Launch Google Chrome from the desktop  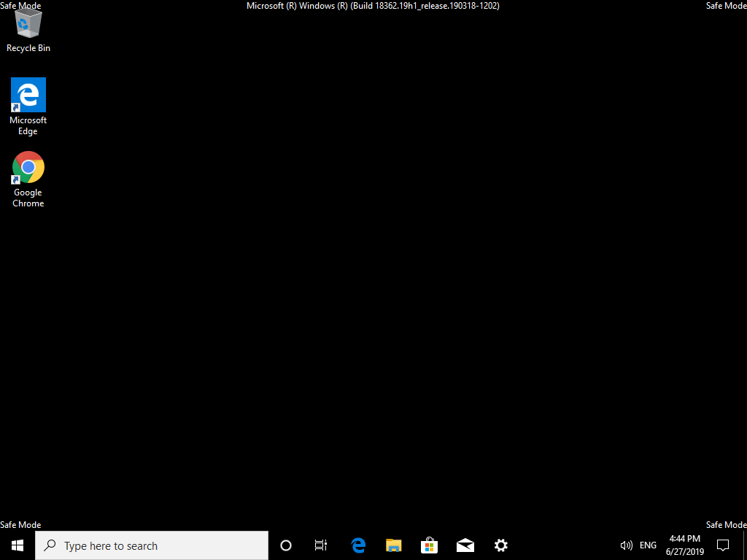pyautogui.click(x=28, y=167)
